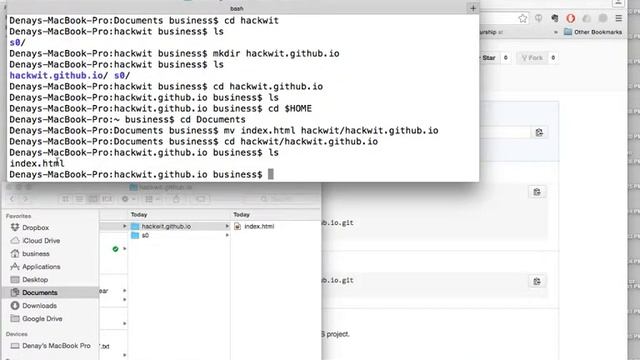Screen dimensions: 640x360
Task: Click copy icon beside the lower .io.git command
Action: pyautogui.click(x=537, y=281)
